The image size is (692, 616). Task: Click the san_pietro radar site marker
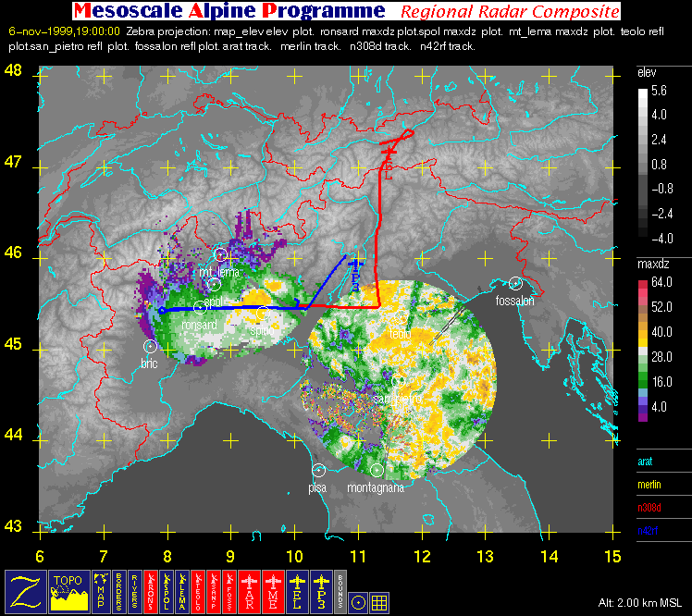(x=399, y=381)
